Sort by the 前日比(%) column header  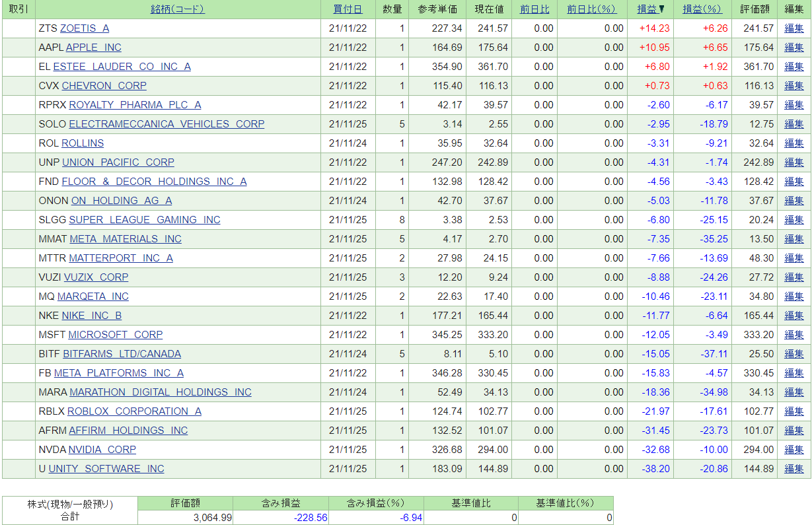(x=591, y=9)
